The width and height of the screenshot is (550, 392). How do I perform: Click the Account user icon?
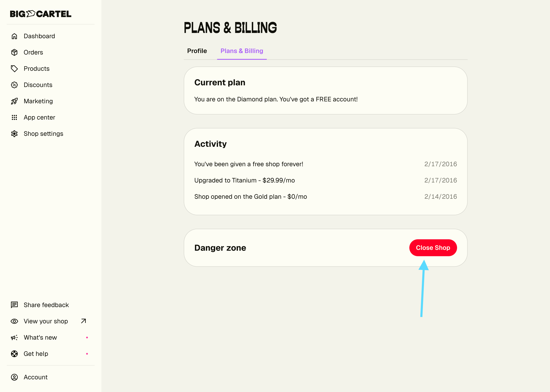point(15,377)
